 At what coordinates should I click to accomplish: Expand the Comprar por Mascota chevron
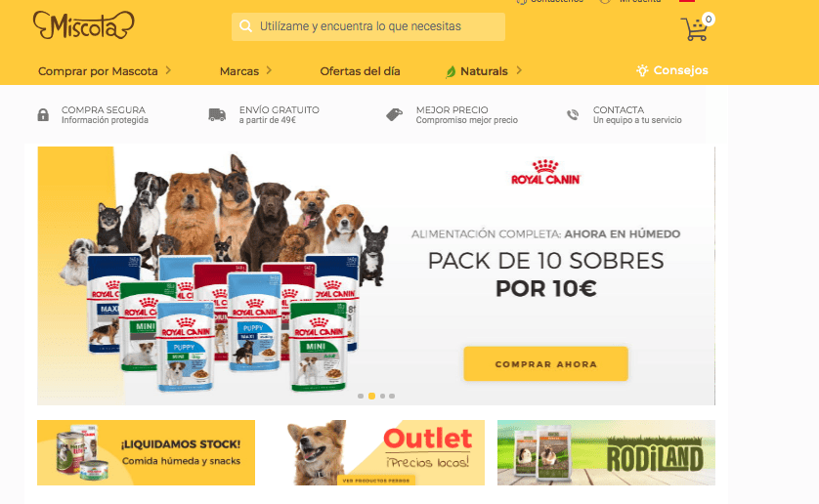[x=168, y=70]
